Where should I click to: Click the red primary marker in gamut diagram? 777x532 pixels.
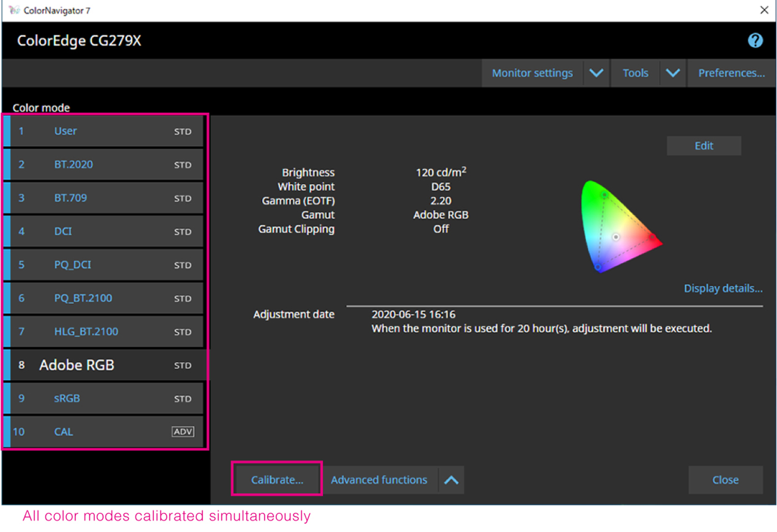(653, 237)
